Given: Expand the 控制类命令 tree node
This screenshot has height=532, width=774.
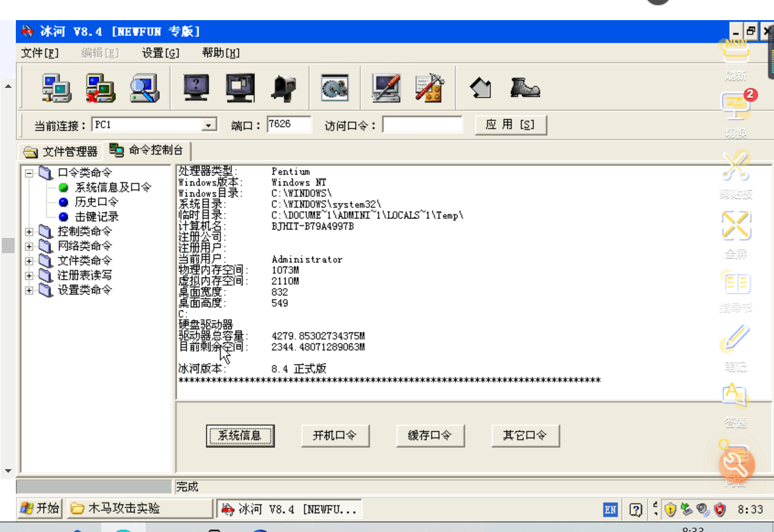Looking at the screenshot, I should pyautogui.click(x=29, y=232).
